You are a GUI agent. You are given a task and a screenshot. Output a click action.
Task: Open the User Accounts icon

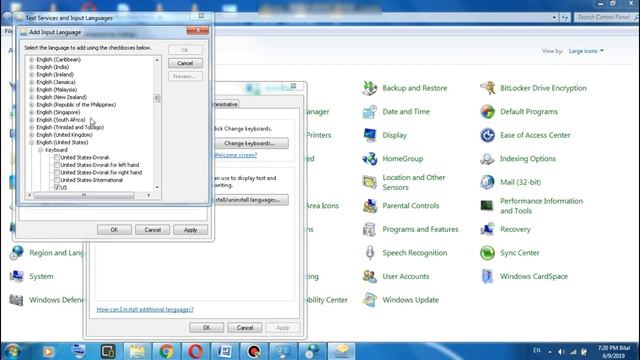[x=370, y=276]
